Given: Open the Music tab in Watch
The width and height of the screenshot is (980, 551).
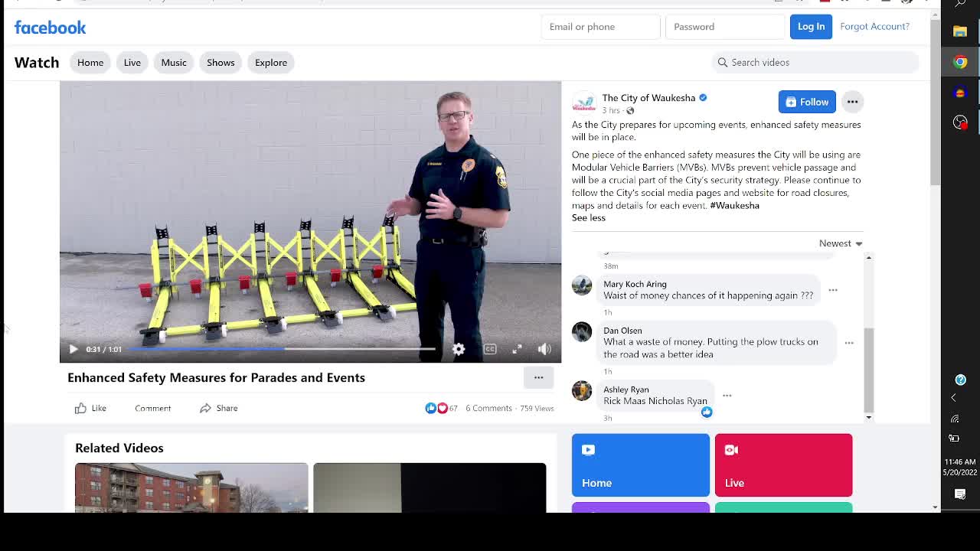Looking at the screenshot, I should click(x=174, y=63).
